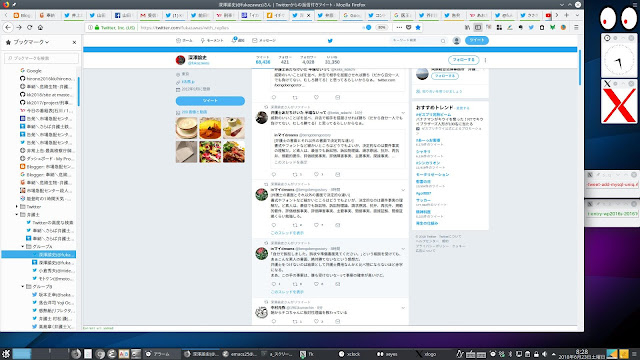The width and height of the screenshot is (640, 360).
Task: Show the Firefox library icon in toolbar
Action: 467,27
